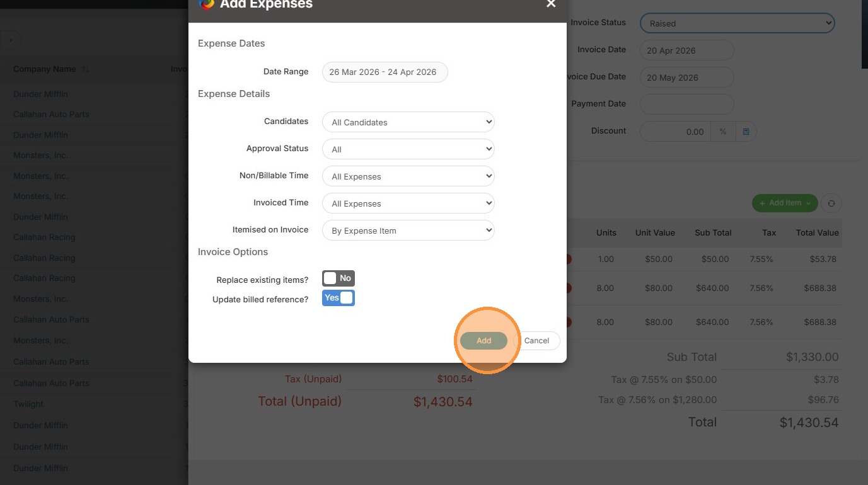The width and height of the screenshot is (868, 485).
Task: Click the Cancel button
Action: pos(536,340)
